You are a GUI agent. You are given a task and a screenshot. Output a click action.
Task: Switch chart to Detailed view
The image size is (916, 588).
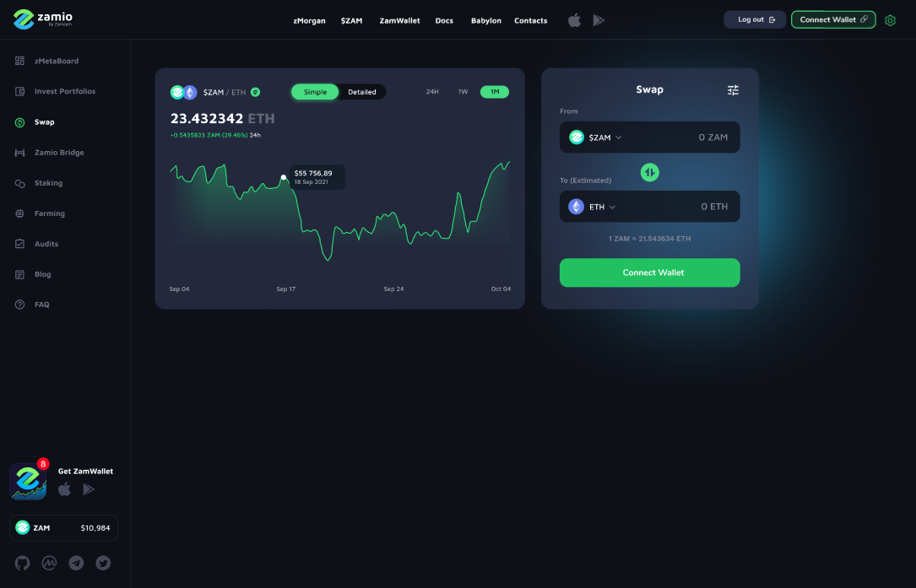click(362, 92)
